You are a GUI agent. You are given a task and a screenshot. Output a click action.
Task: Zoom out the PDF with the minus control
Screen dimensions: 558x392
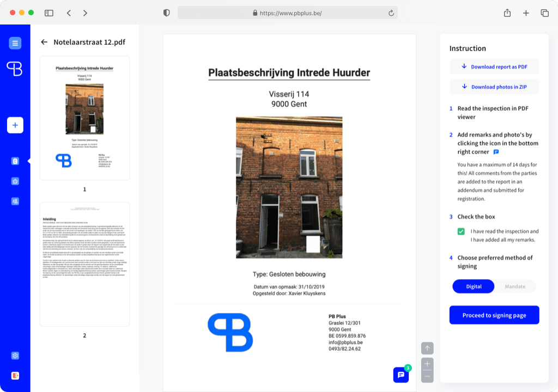(x=427, y=376)
